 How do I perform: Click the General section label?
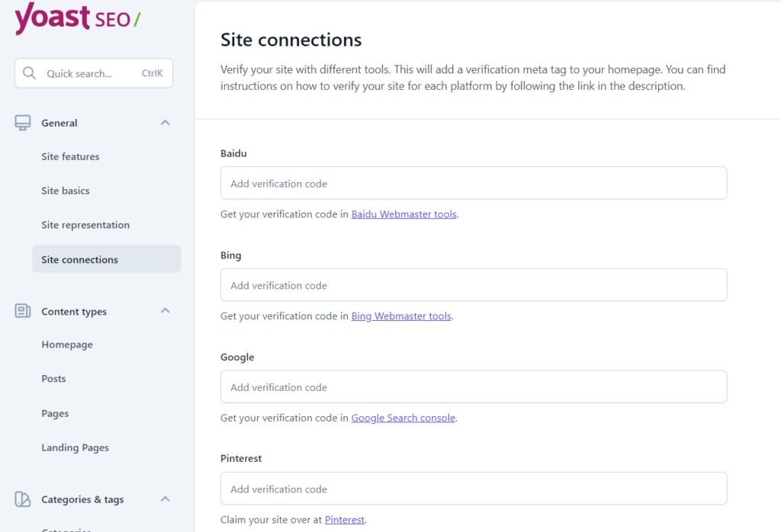pyautogui.click(x=59, y=123)
